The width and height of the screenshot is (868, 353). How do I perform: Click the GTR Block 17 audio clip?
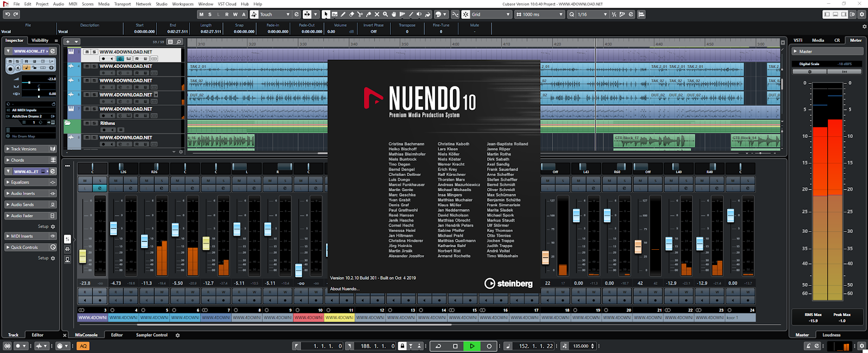tap(654, 141)
